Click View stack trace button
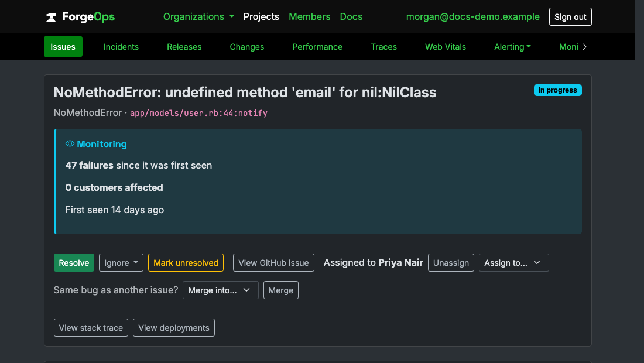 coord(91,328)
